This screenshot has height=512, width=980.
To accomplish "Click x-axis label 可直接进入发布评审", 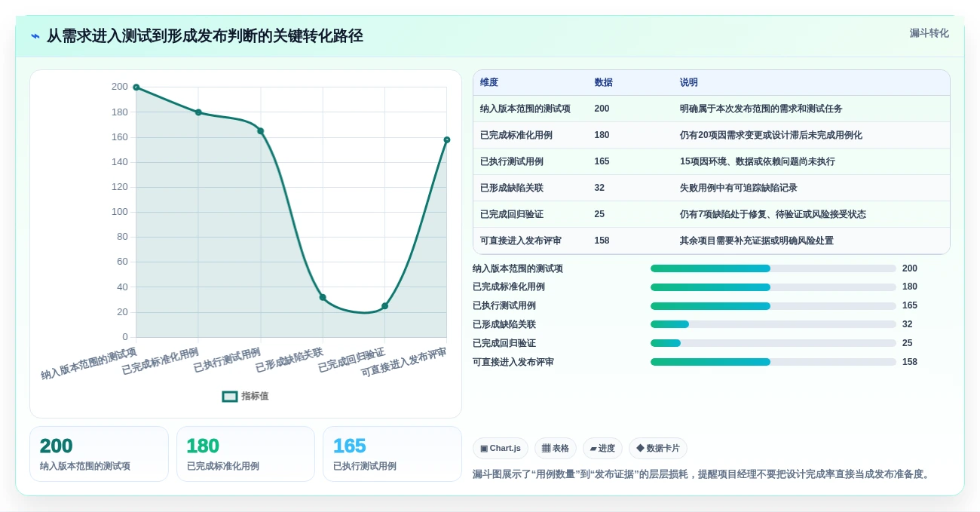I will click(404, 361).
